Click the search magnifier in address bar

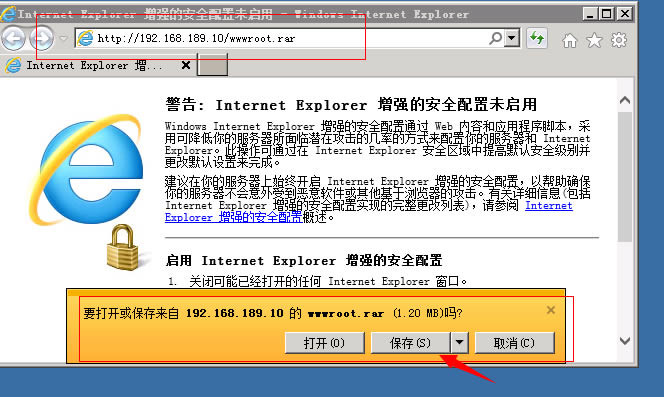pyautogui.click(x=495, y=39)
